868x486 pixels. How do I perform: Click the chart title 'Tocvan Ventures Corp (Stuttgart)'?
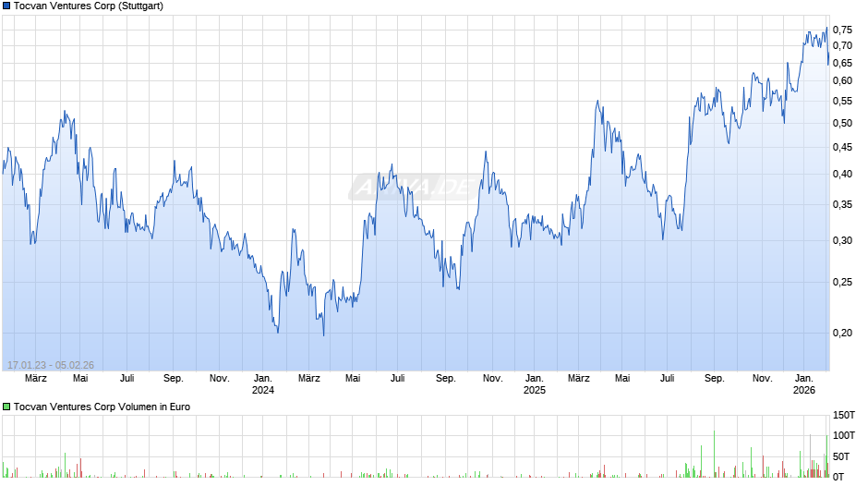89,6
